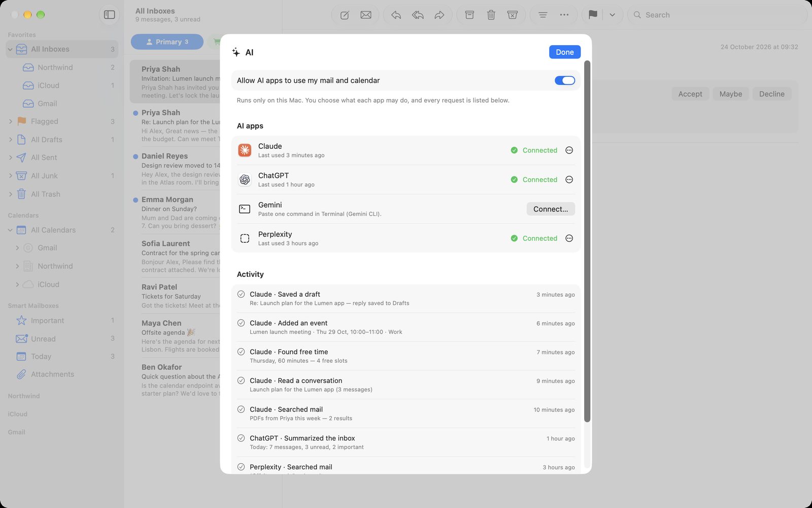Viewport: 812px width, 508px height.
Task: Open Perplexity's options ellipsis
Action: coord(569,238)
